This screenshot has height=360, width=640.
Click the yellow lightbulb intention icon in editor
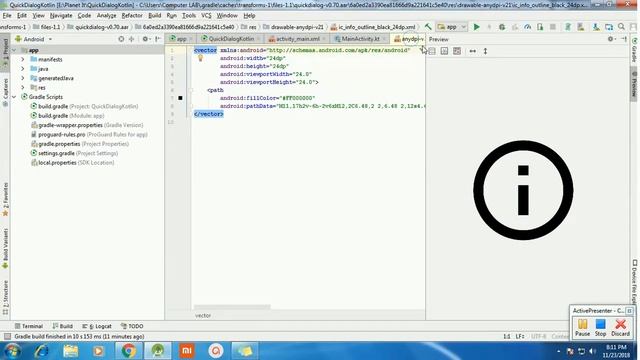(200, 58)
